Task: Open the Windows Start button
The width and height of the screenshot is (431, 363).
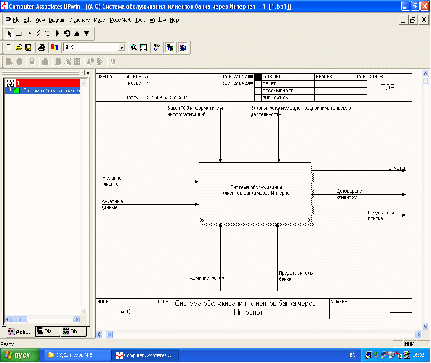Action: point(20,355)
